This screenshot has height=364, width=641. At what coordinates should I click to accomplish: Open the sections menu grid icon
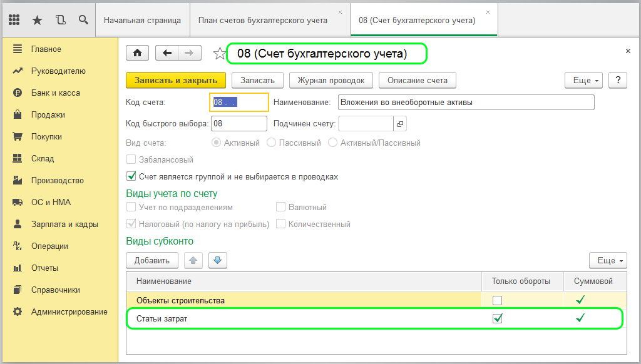[14, 19]
